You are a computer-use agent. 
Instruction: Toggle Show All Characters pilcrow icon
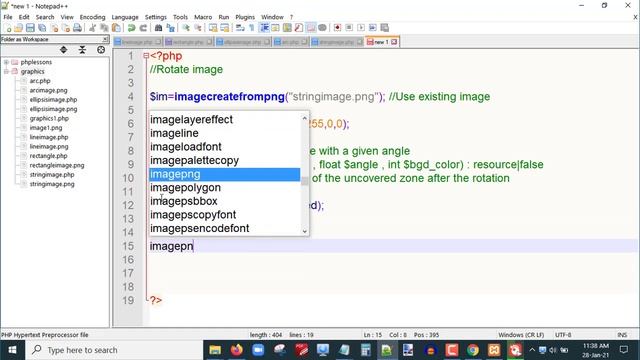[252, 28]
